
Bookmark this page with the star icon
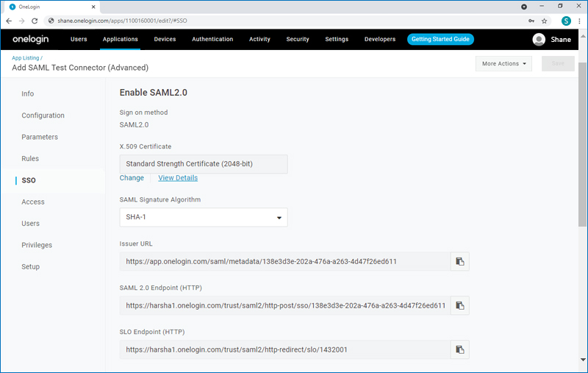(x=545, y=21)
